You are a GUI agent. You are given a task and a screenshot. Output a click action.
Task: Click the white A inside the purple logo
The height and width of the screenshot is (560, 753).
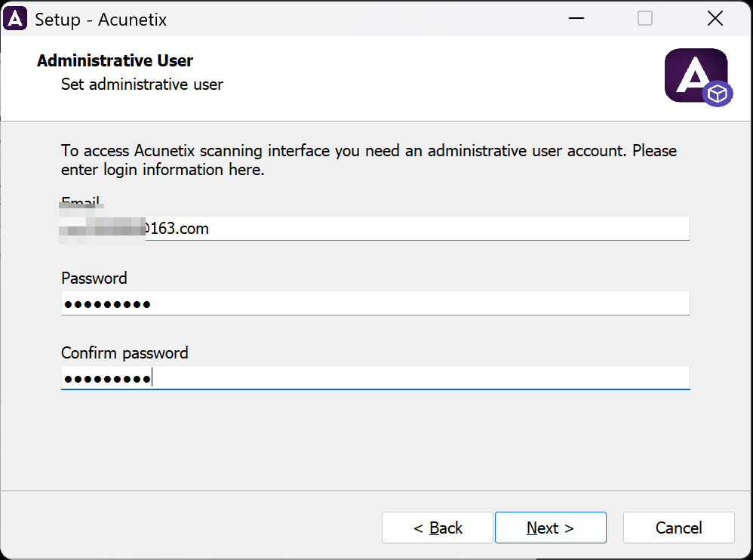(x=693, y=72)
